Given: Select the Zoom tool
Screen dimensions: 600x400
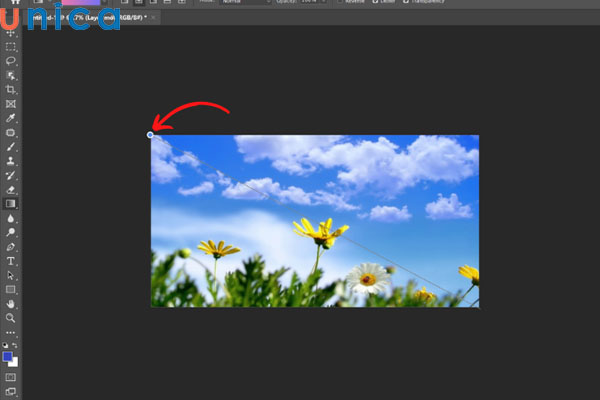Looking at the screenshot, I should point(10,318).
